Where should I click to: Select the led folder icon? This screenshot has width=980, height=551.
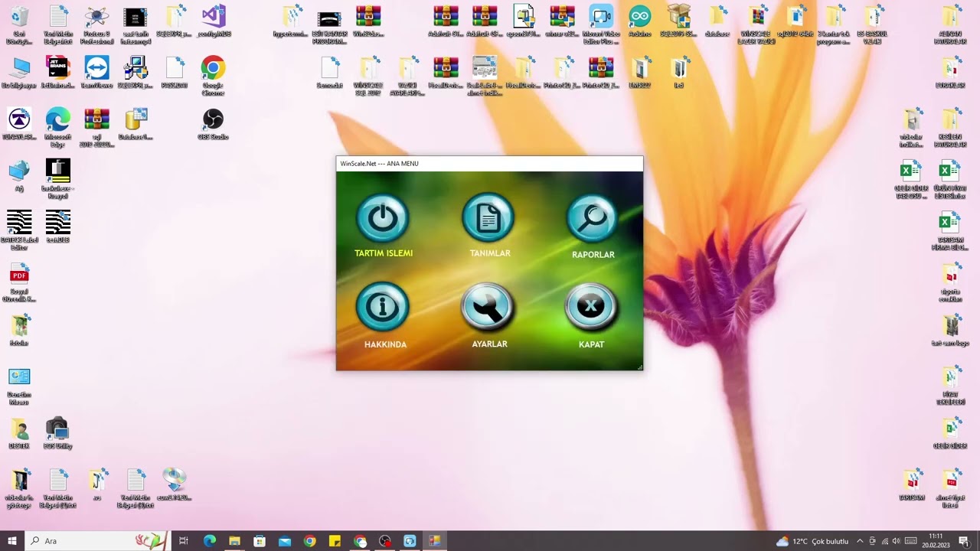[678, 72]
